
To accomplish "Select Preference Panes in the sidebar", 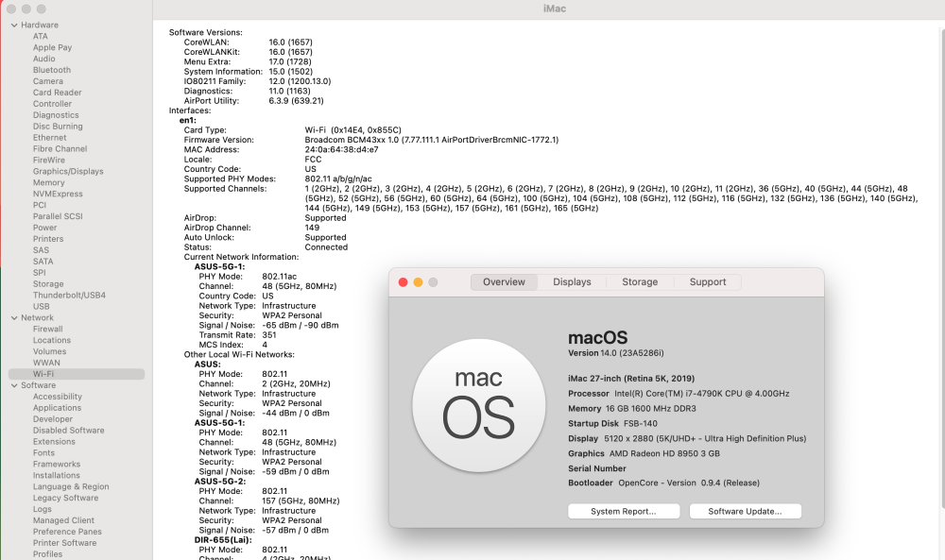I will (x=67, y=532).
